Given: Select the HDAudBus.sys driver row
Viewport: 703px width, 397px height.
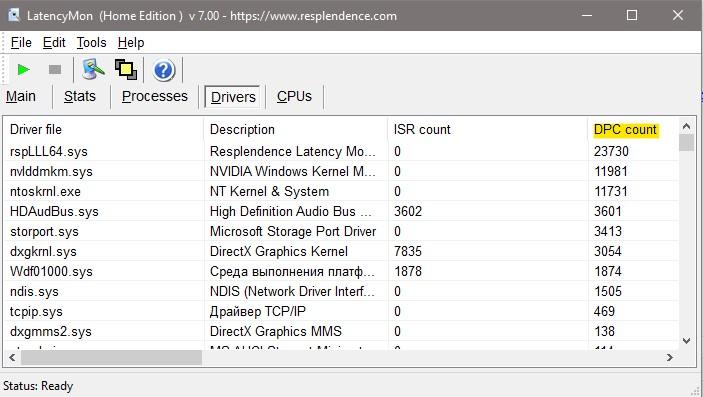Looking at the screenshot, I should click(x=341, y=211).
